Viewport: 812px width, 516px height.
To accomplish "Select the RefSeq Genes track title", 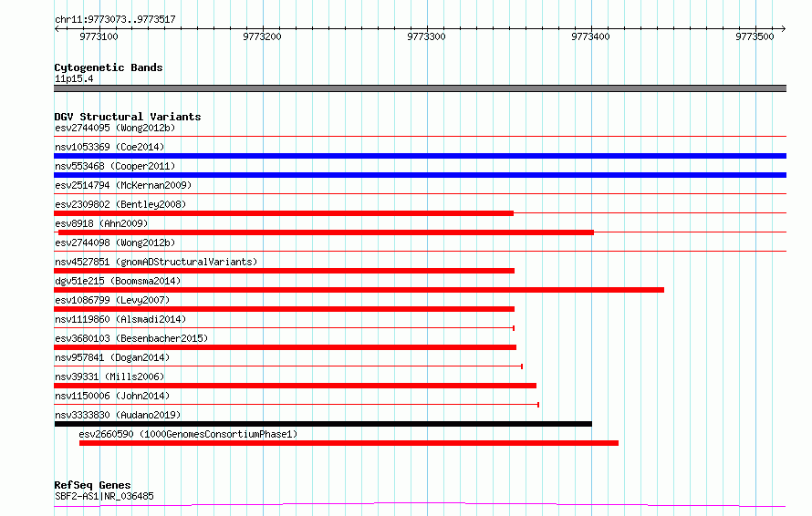I will 92,485.
